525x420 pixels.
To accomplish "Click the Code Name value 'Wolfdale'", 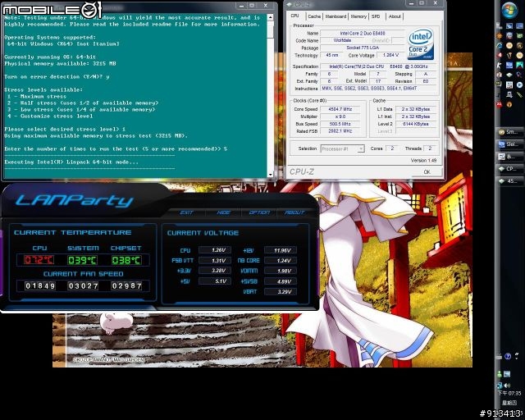I will click(x=343, y=40).
